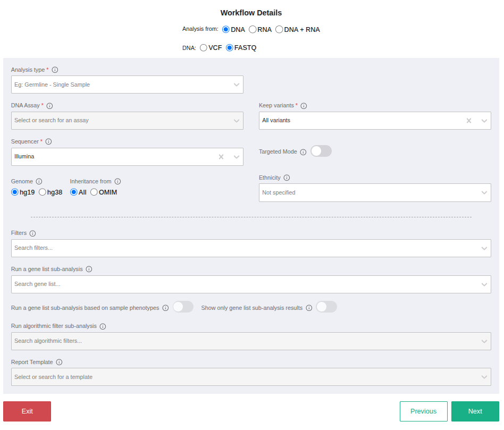Click the Next button
This screenshot has height=430, width=504.
tap(475, 411)
